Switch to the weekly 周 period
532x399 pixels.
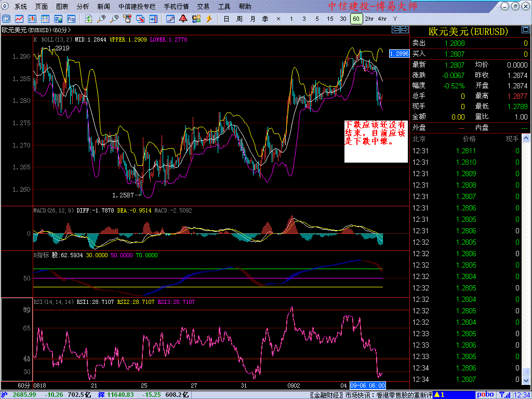click(239, 19)
